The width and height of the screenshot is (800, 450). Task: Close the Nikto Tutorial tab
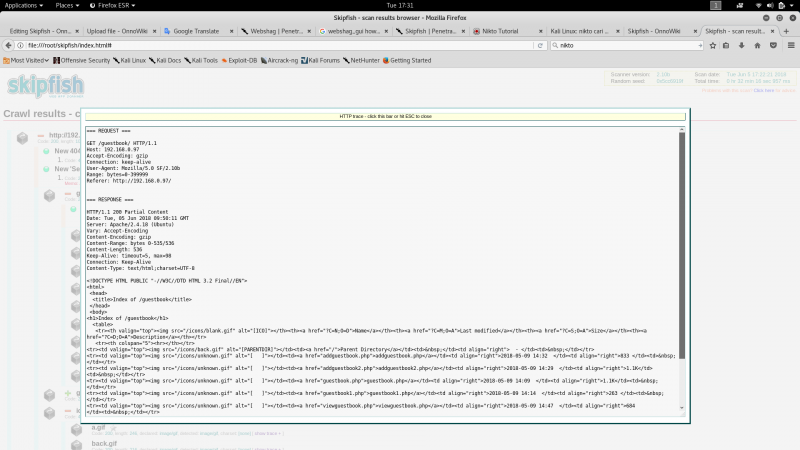click(x=541, y=31)
